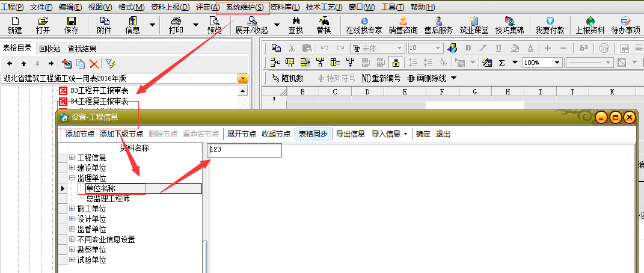
Task: Toggle bold formatting button
Action: [x=468, y=48]
